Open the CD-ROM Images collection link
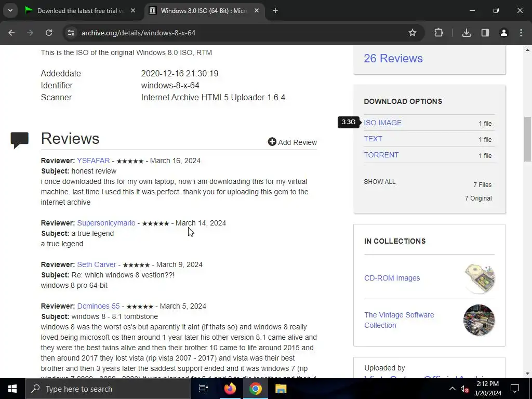Screen dimensions: 532x399 [x=392, y=278]
